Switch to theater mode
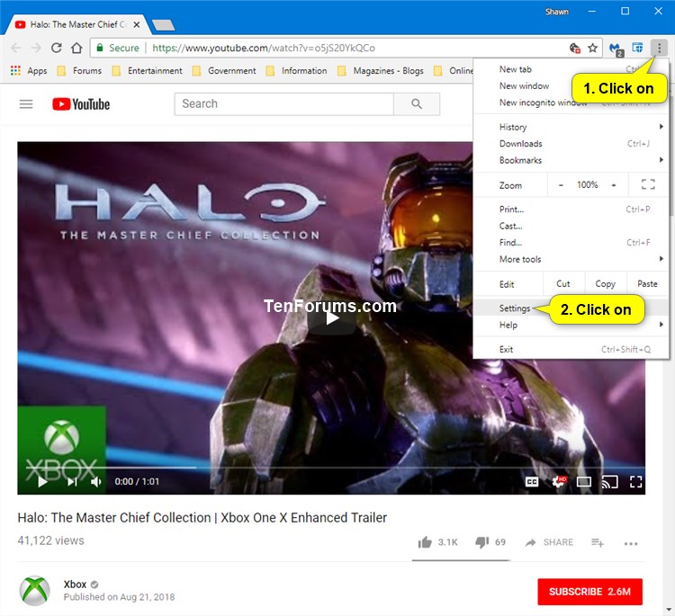 584,482
